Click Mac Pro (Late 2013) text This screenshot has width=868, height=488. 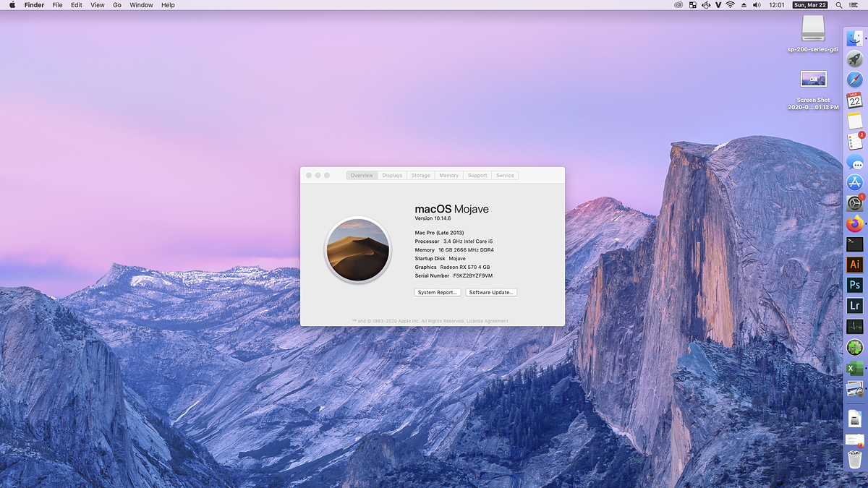439,233
